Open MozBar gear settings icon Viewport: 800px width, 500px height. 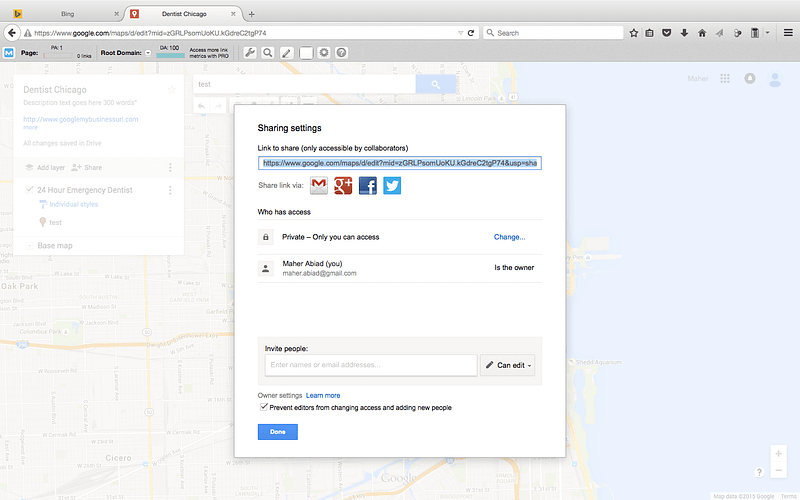click(324, 53)
